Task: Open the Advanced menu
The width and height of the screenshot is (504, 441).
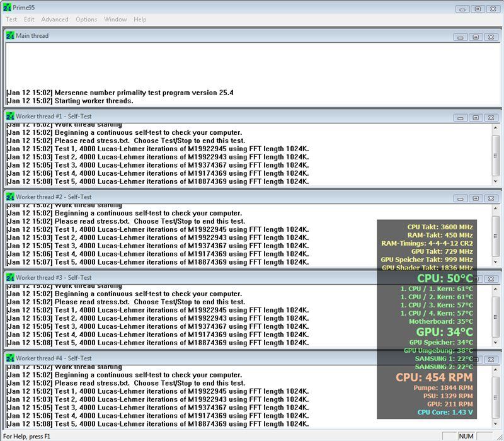Action: 55,20
